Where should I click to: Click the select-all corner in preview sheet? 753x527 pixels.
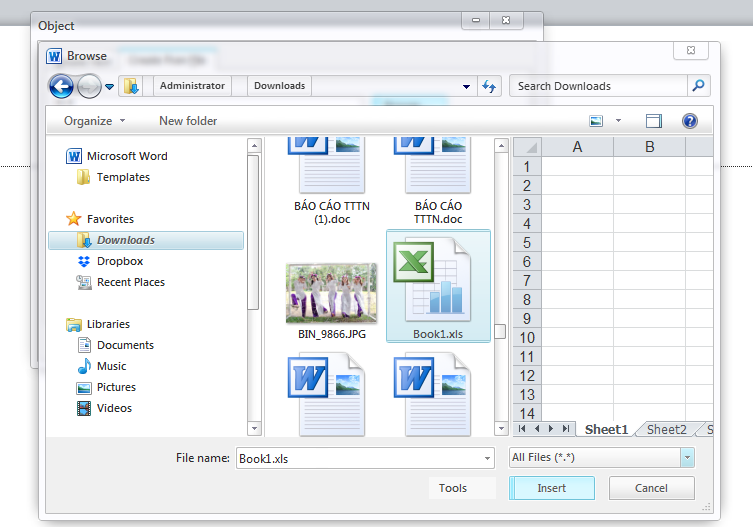527,147
